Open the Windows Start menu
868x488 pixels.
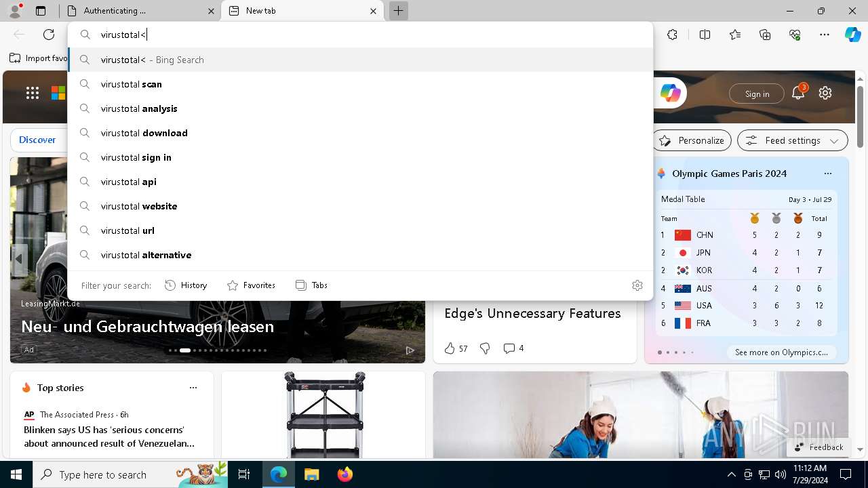16,474
